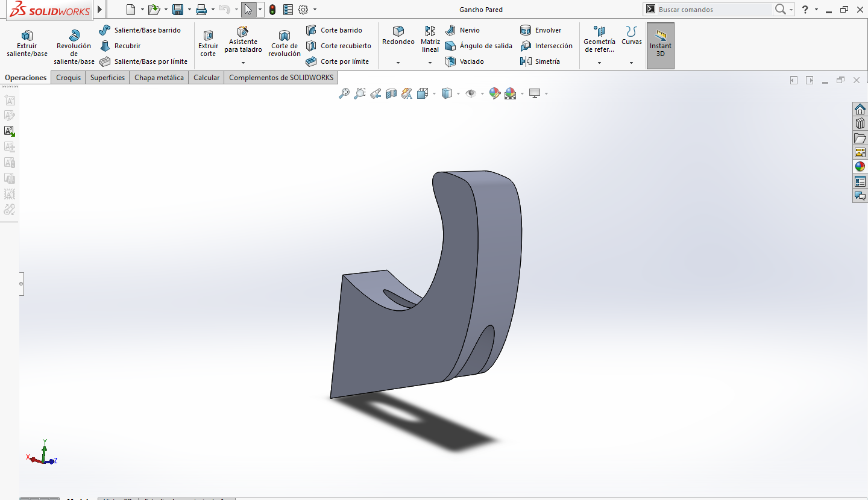Click the Open file icon
Viewport: 868px width, 500px height.
pos(154,9)
